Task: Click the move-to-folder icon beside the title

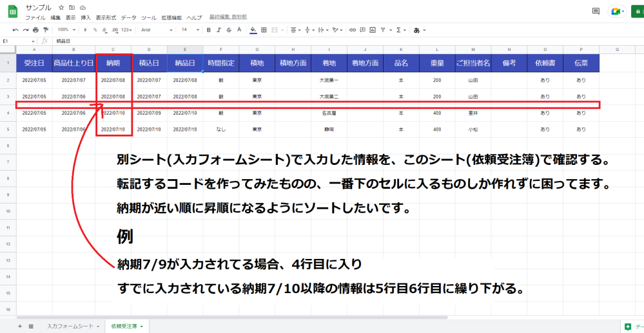Action: 72,8
